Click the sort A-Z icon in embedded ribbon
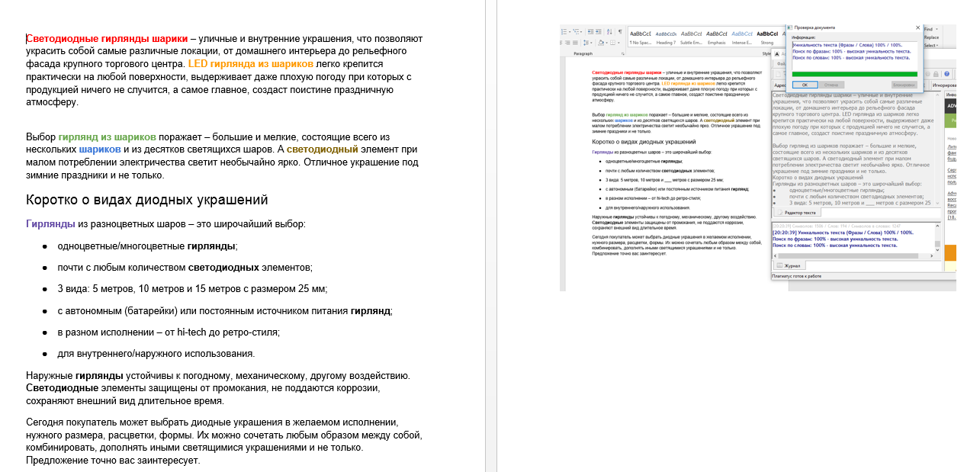 tap(609, 31)
